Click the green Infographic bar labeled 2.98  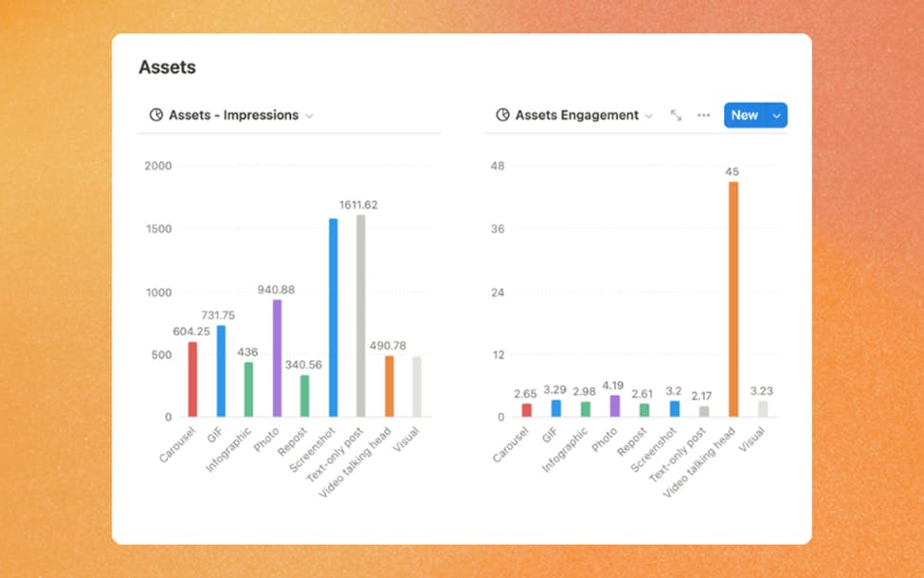[x=586, y=409]
